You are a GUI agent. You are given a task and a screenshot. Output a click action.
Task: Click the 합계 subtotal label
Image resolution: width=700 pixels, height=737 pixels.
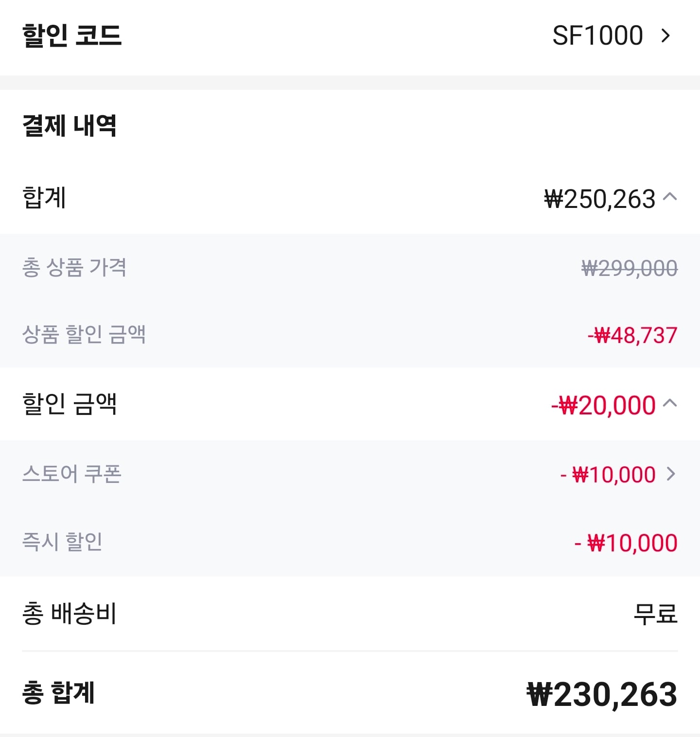44,198
